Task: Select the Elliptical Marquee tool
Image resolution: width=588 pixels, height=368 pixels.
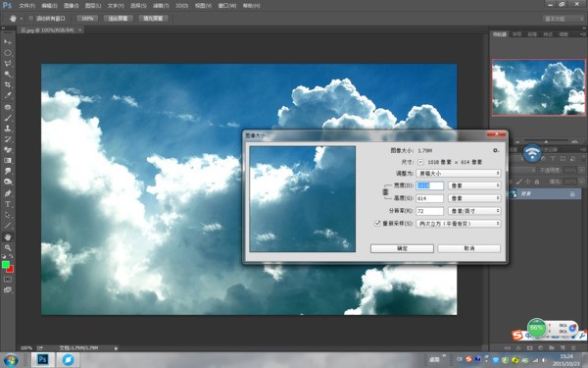Action: pos(8,53)
